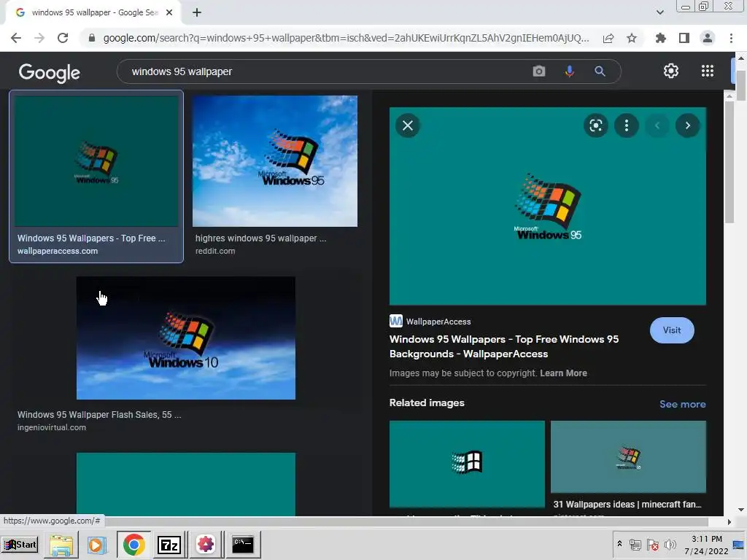Click See more related images
The width and height of the screenshot is (747, 560).
pos(682,404)
